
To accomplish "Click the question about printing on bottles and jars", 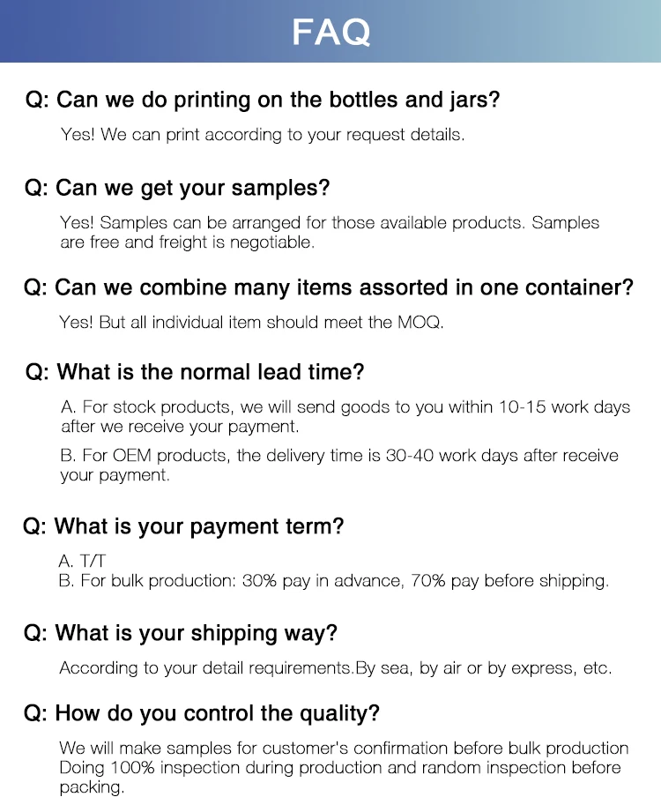I will (262, 100).
